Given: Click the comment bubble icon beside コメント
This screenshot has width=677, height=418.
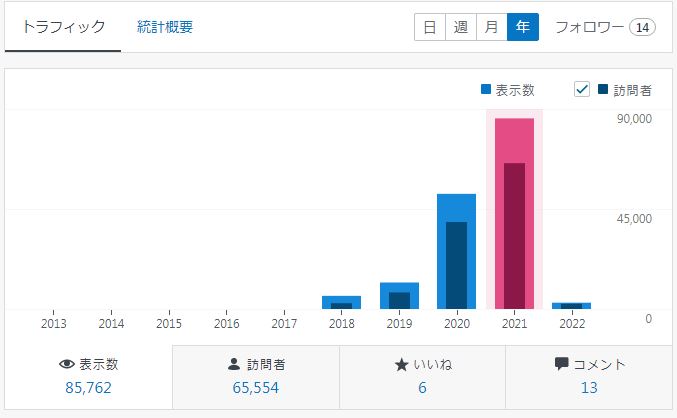Looking at the screenshot, I should tap(561, 365).
